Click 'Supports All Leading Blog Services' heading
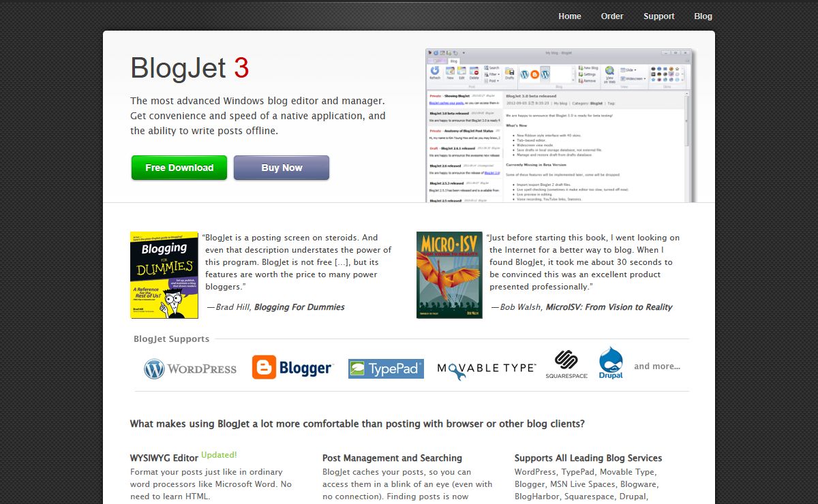This screenshot has height=504, width=818. point(588,458)
